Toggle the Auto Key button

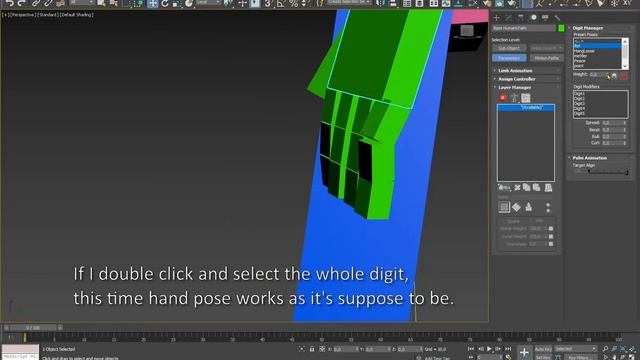[543, 349]
